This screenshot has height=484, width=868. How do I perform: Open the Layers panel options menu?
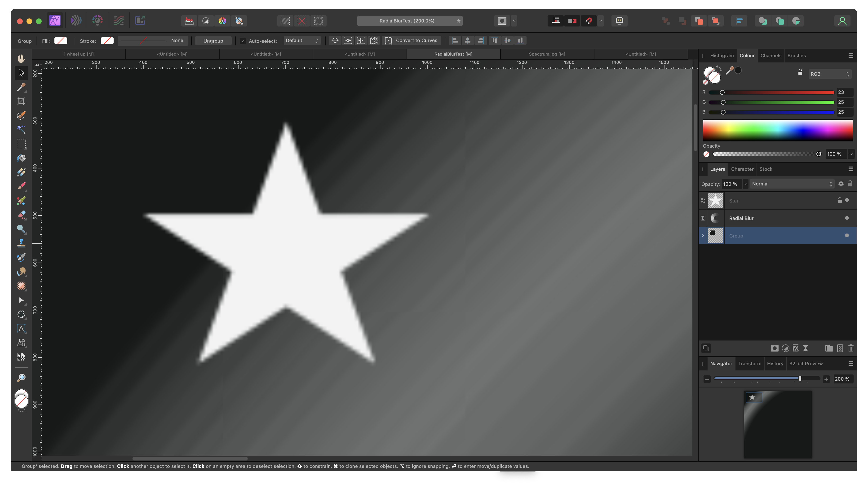click(x=851, y=169)
